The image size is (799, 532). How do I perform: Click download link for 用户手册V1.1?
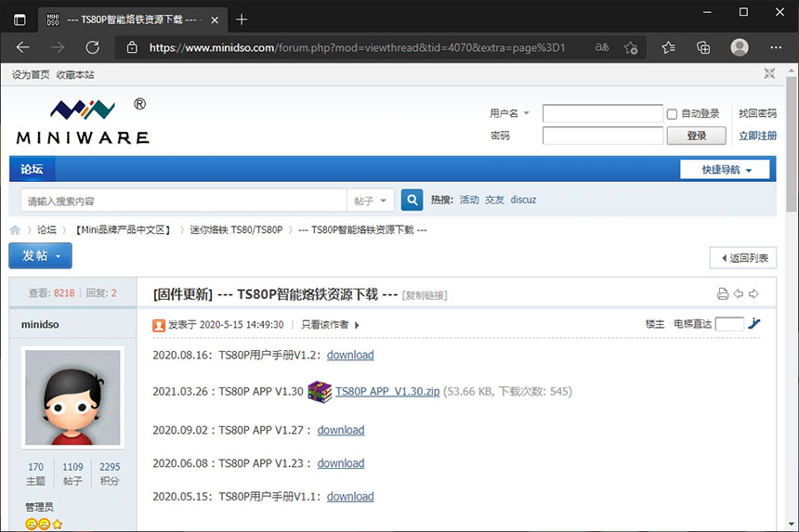click(350, 497)
